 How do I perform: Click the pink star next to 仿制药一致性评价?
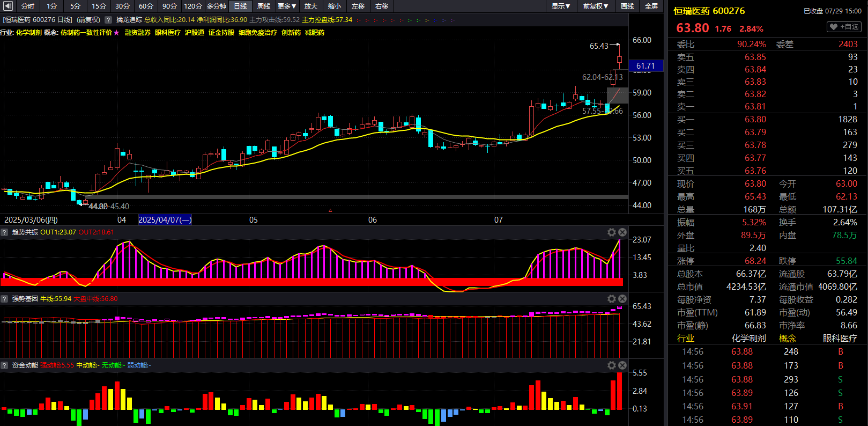pos(117,33)
